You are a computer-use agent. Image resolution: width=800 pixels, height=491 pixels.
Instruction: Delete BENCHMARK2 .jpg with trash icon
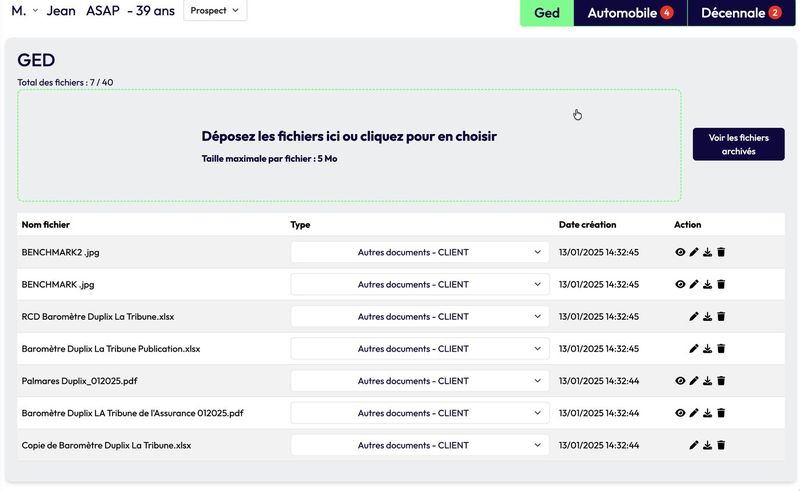click(x=721, y=252)
